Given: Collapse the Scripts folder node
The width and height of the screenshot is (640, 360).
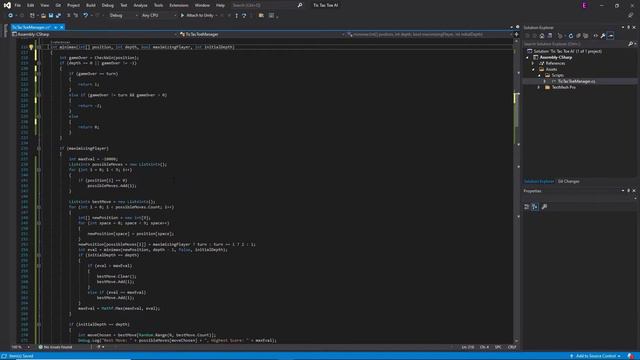Looking at the screenshot, I should (x=539, y=76).
